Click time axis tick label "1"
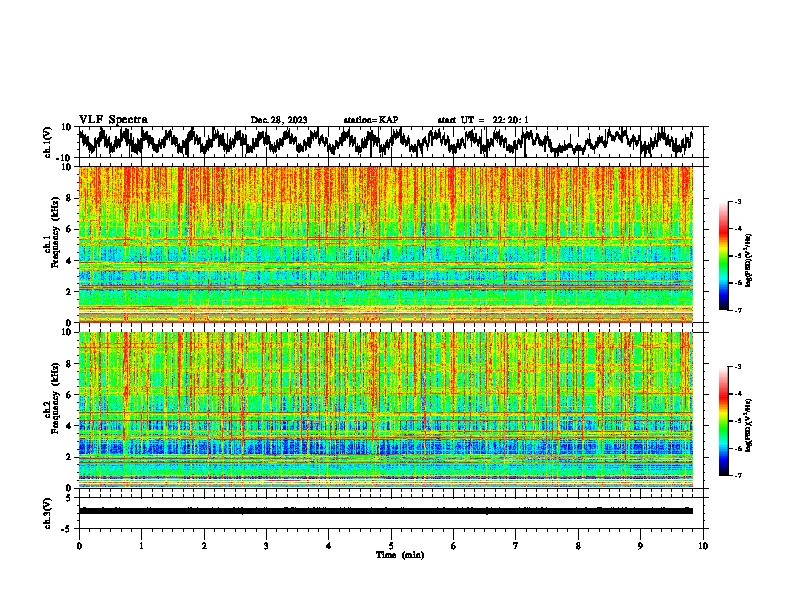 (141, 546)
